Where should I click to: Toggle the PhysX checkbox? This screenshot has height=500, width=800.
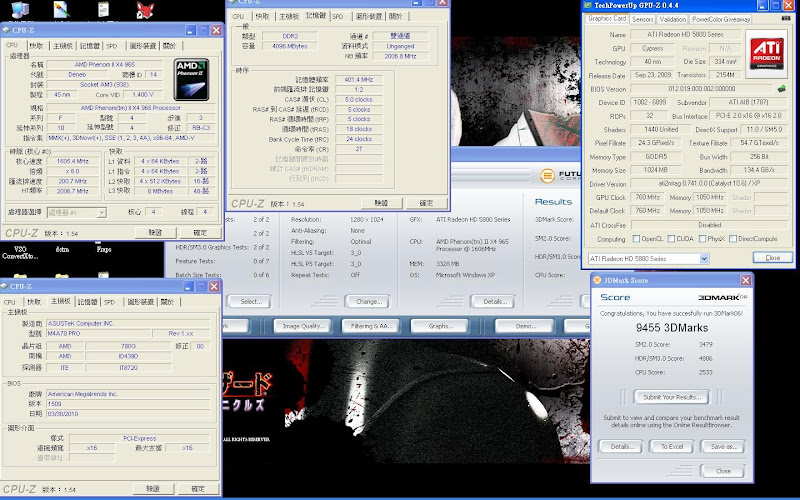(x=703, y=239)
